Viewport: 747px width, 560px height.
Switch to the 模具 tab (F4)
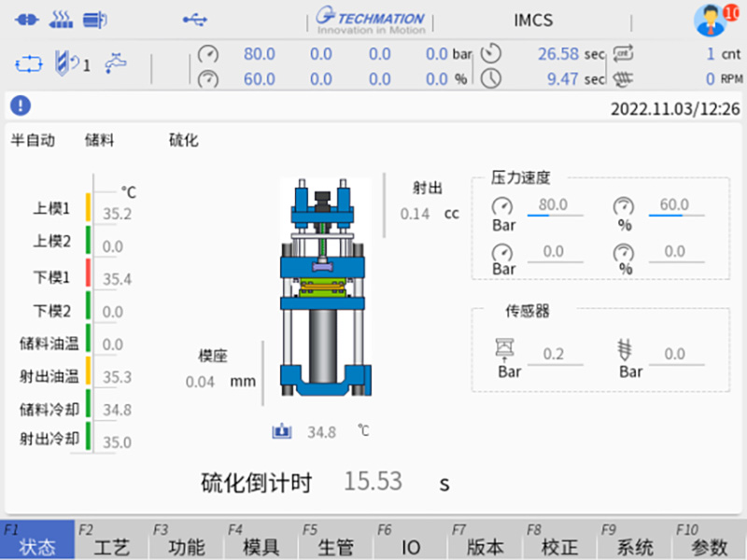pyautogui.click(x=261, y=541)
